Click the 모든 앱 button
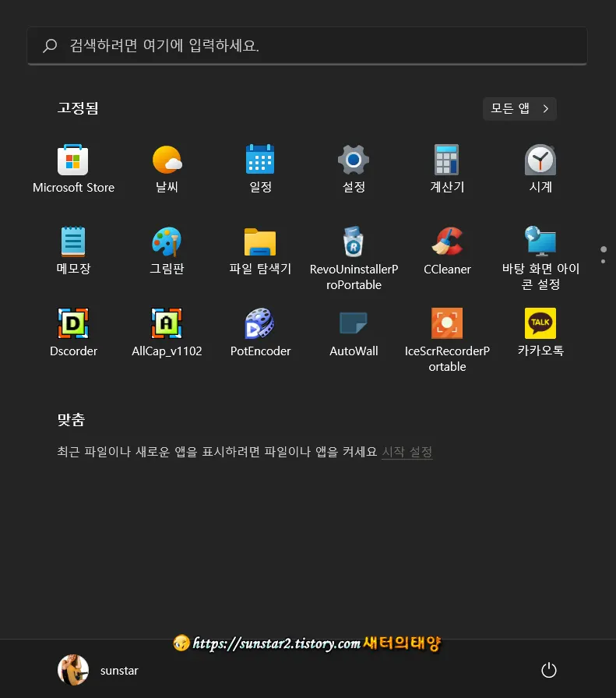The image size is (616, 698). click(x=519, y=108)
